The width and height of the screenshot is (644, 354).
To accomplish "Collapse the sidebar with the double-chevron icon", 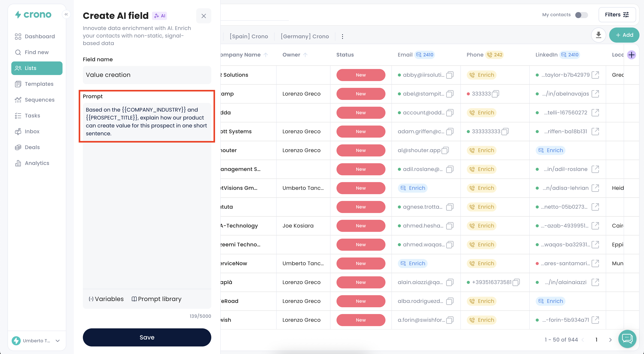I will click(x=66, y=15).
